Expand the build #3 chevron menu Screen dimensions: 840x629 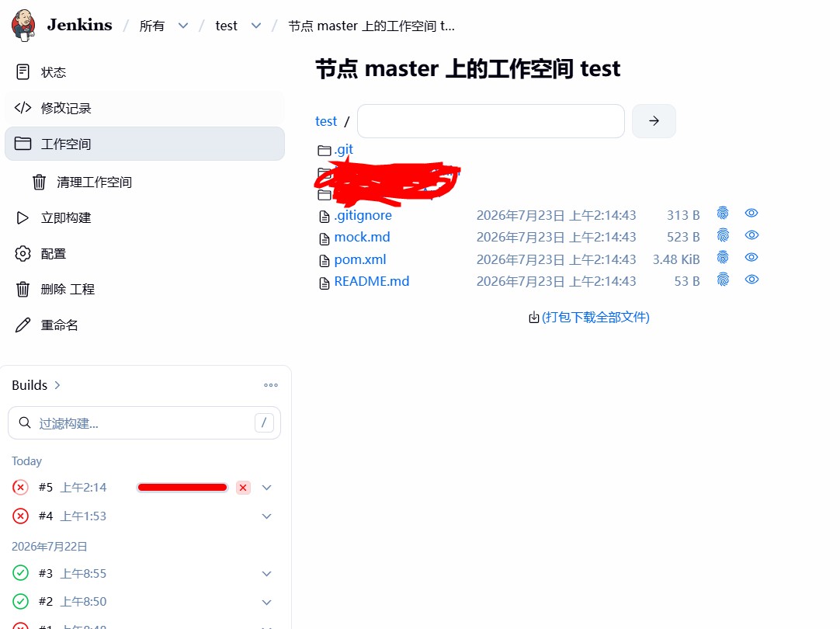click(x=267, y=574)
